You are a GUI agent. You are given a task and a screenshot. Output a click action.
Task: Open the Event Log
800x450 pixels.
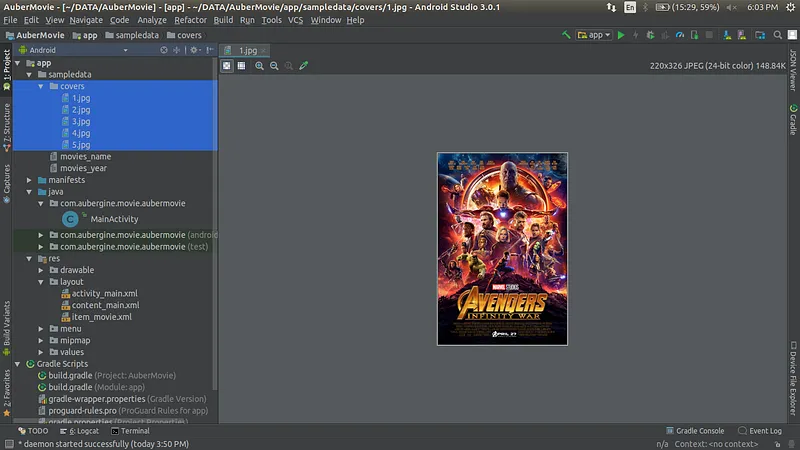pyautogui.click(x=760, y=431)
